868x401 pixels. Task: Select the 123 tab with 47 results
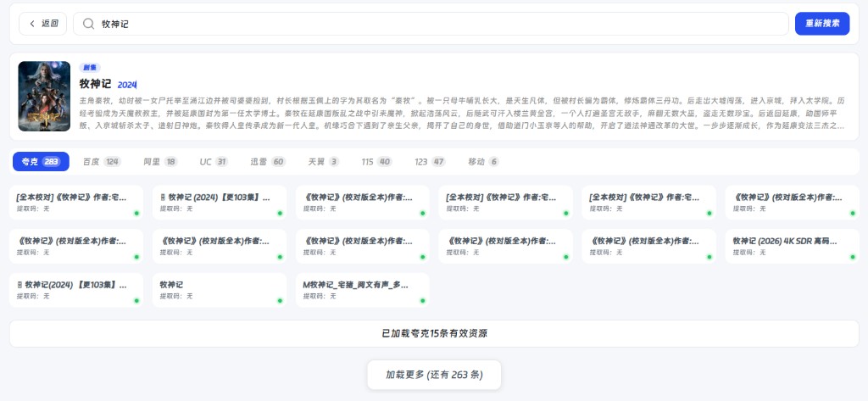point(430,162)
